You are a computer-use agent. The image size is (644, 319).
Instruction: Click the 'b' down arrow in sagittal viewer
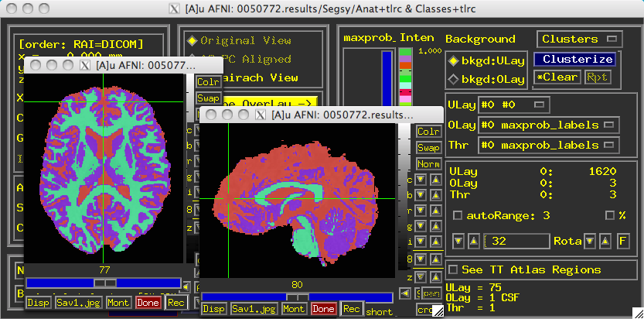click(421, 195)
